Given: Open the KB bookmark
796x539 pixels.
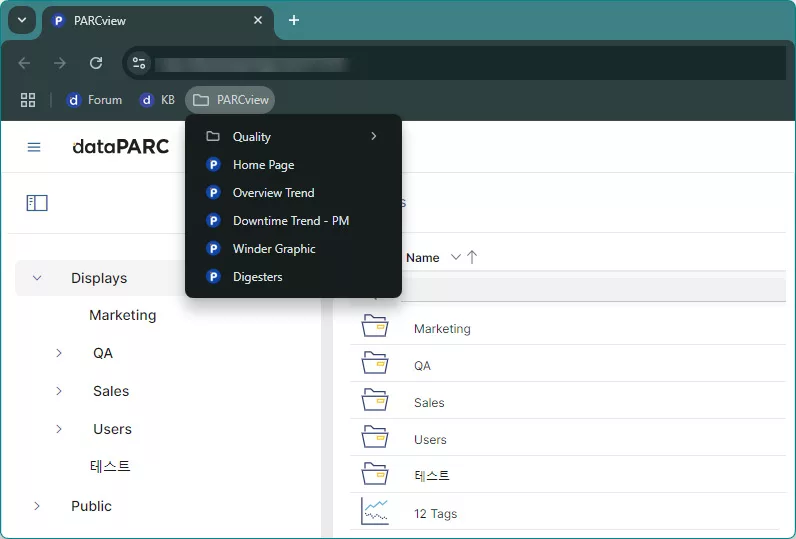Looking at the screenshot, I should pyautogui.click(x=157, y=100).
